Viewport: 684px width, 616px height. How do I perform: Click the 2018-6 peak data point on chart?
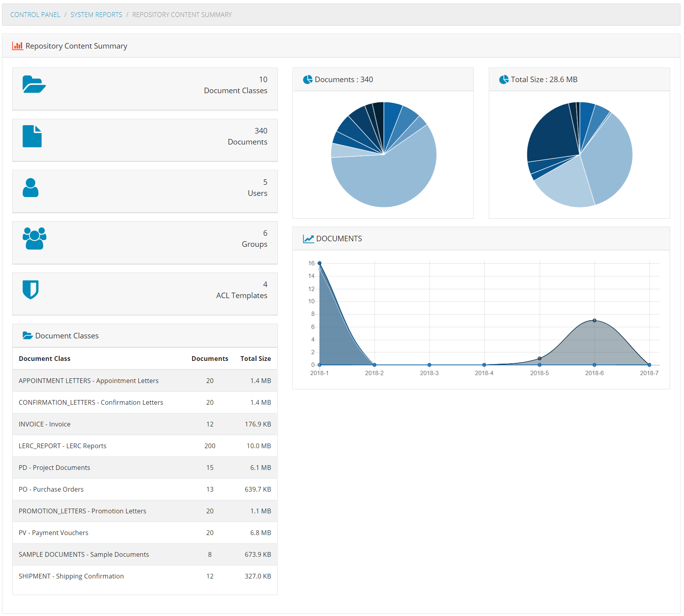(x=594, y=321)
